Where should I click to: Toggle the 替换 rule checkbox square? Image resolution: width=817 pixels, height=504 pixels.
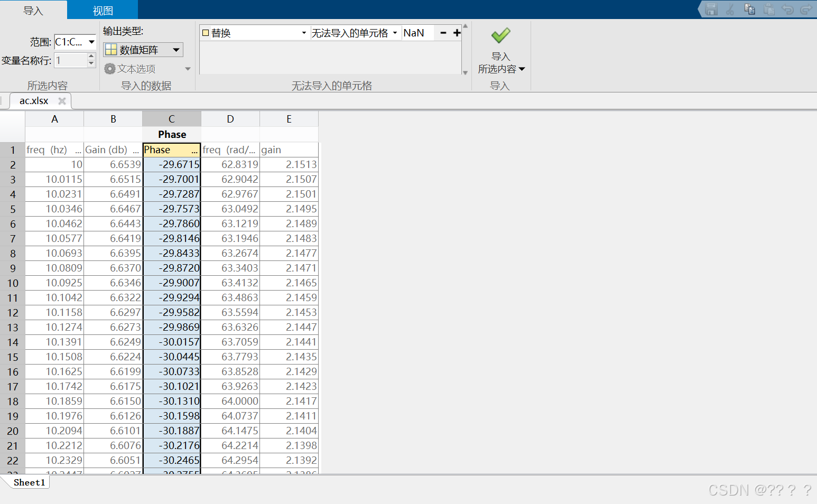pos(206,32)
